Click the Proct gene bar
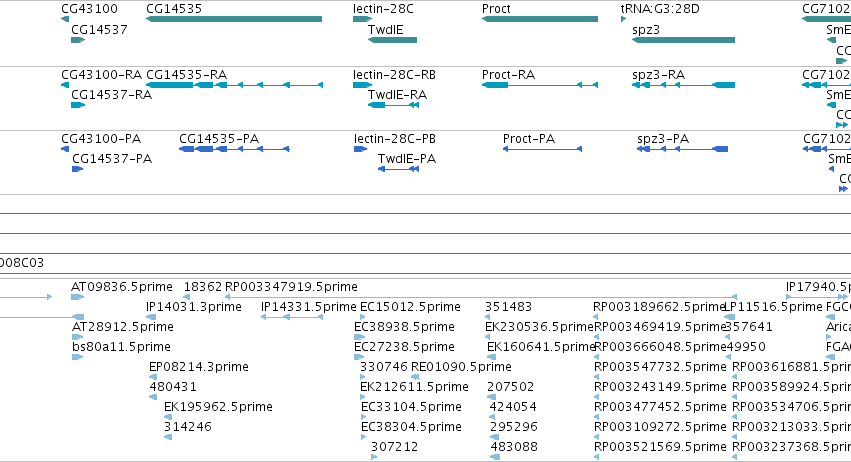The width and height of the screenshot is (851, 462). click(540, 19)
